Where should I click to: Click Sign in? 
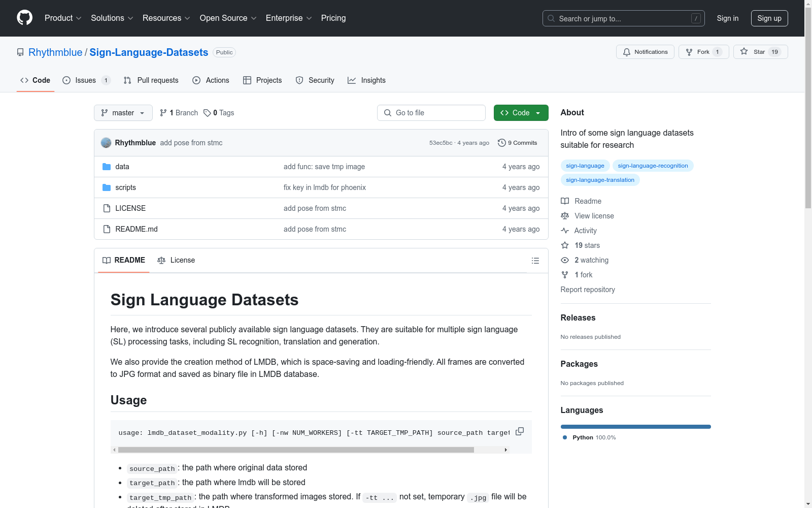coord(728,18)
